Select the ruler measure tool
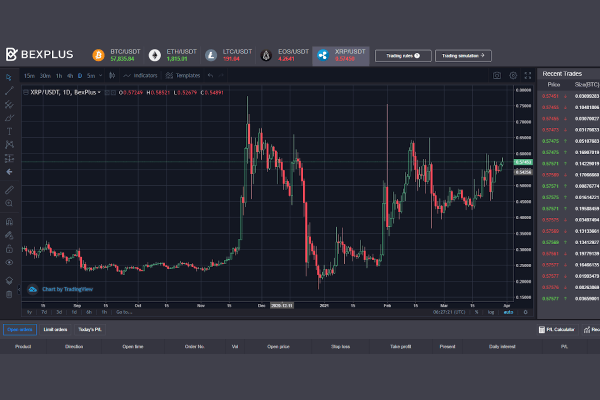Image resolution: width=600 pixels, height=400 pixels. (x=9, y=190)
